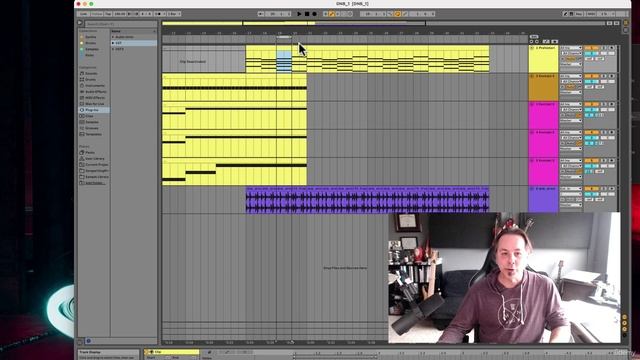Viewport: 640px width, 360px height.
Task: Toggle the Key map mode switch
Action: (579, 14)
